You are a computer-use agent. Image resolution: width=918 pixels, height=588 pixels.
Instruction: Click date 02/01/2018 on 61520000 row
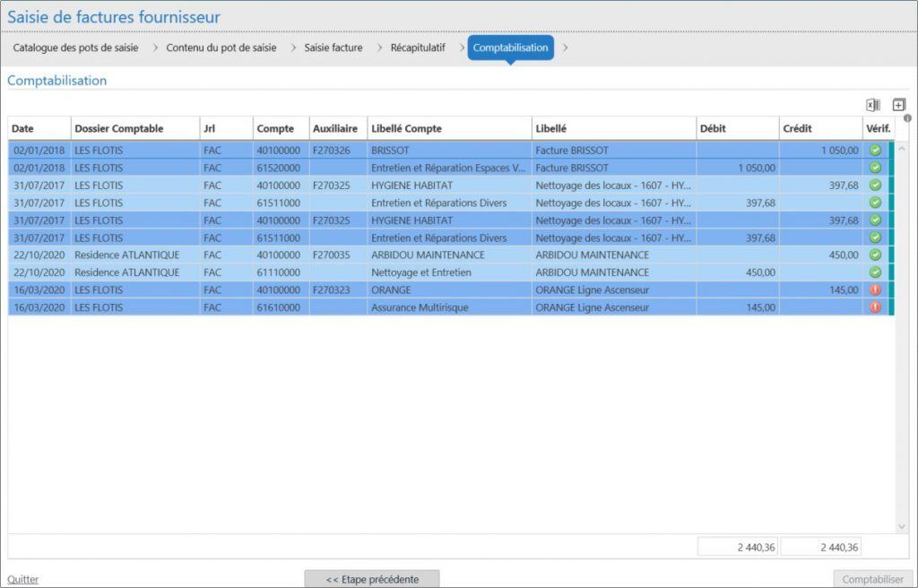pos(39,168)
